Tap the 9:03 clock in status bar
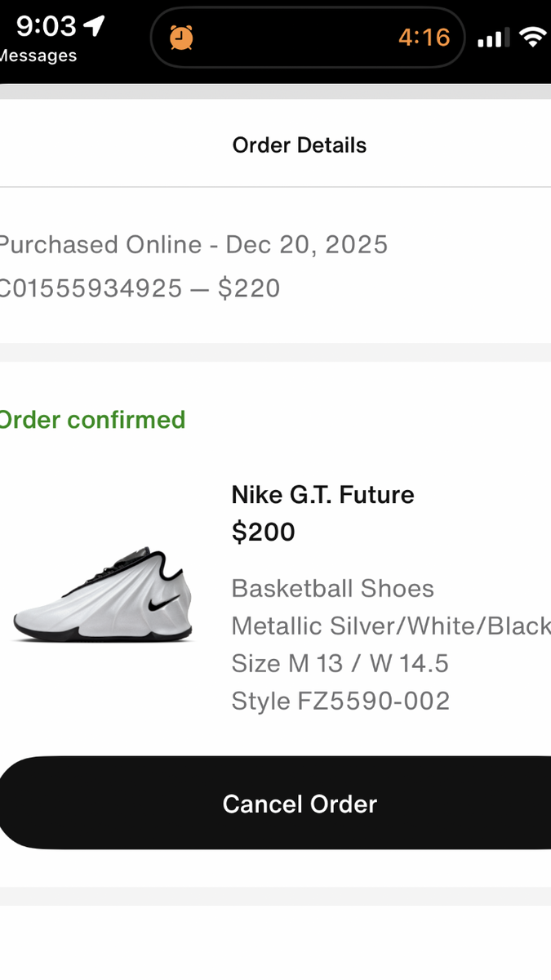Viewport: 551px width, 980px height. 46,27
